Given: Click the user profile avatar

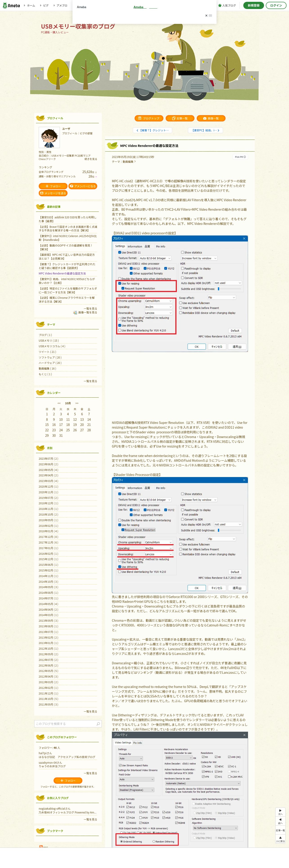Looking at the screenshot, I should click(49, 137).
